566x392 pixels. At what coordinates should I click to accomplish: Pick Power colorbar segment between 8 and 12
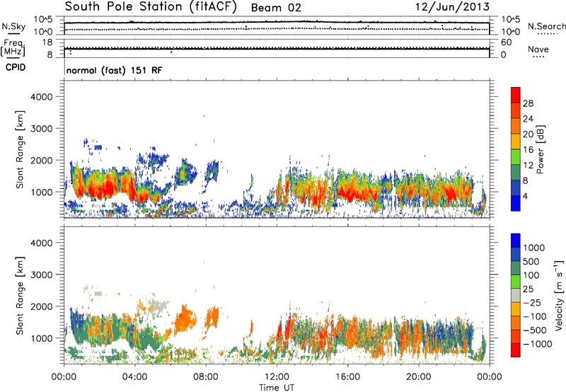point(516,173)
